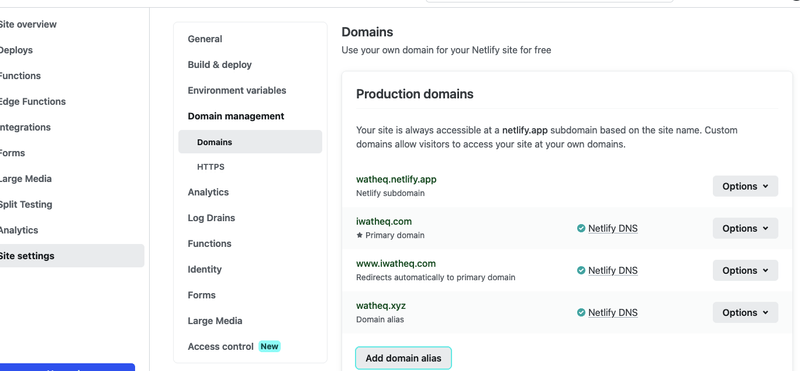Select Log Drains settings item
This screenshot has height=371, width=800.
tap(211, 218)
